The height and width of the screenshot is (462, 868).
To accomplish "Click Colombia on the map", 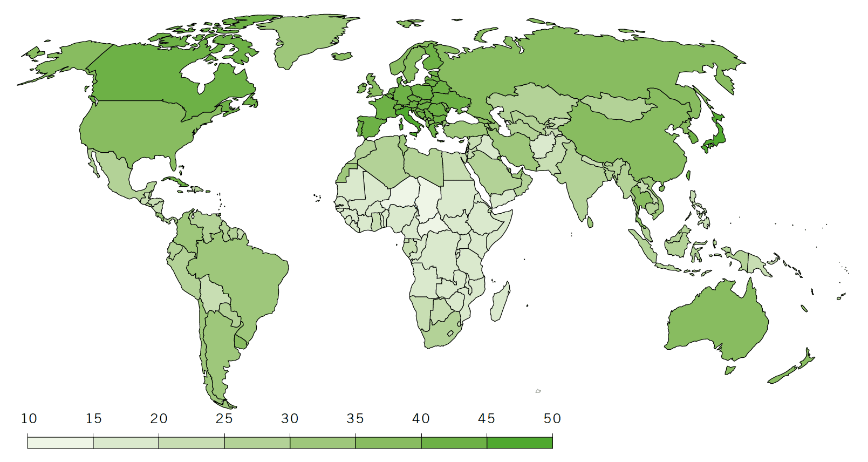I will [x=189, y=232].
